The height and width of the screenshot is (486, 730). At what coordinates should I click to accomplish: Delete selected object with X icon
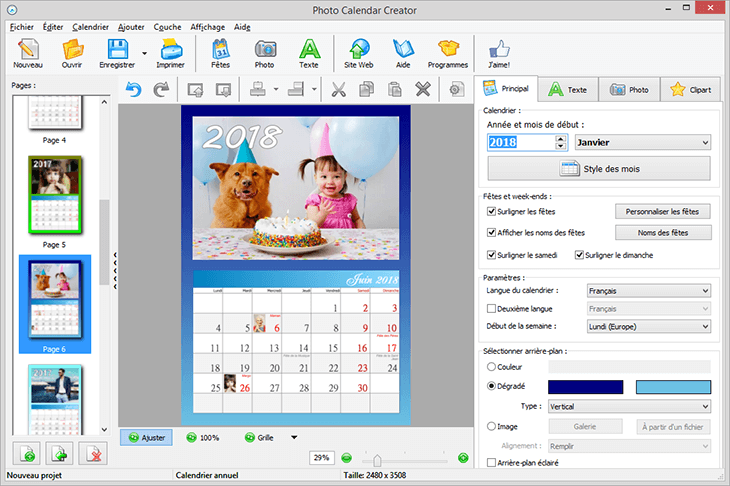[423, 89]
